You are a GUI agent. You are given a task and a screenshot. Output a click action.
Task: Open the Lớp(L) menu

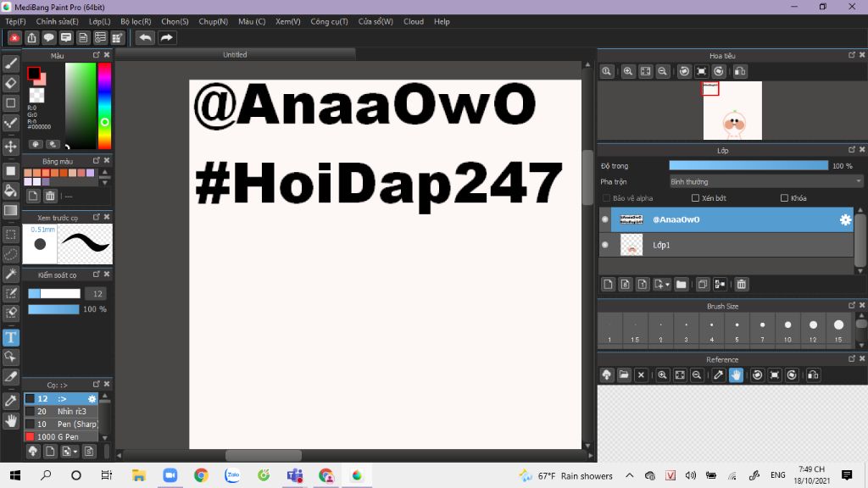pyautogui.click(x=100, y=21)
